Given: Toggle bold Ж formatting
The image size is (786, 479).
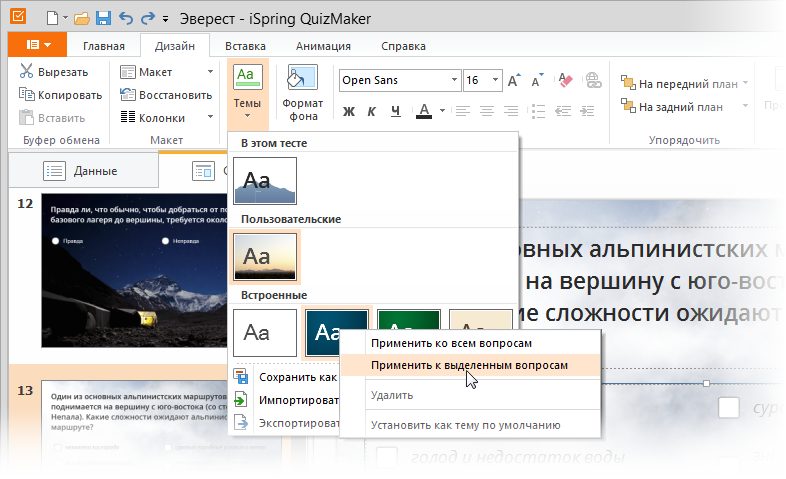Looking at the screenshot, I should point(349,111).
